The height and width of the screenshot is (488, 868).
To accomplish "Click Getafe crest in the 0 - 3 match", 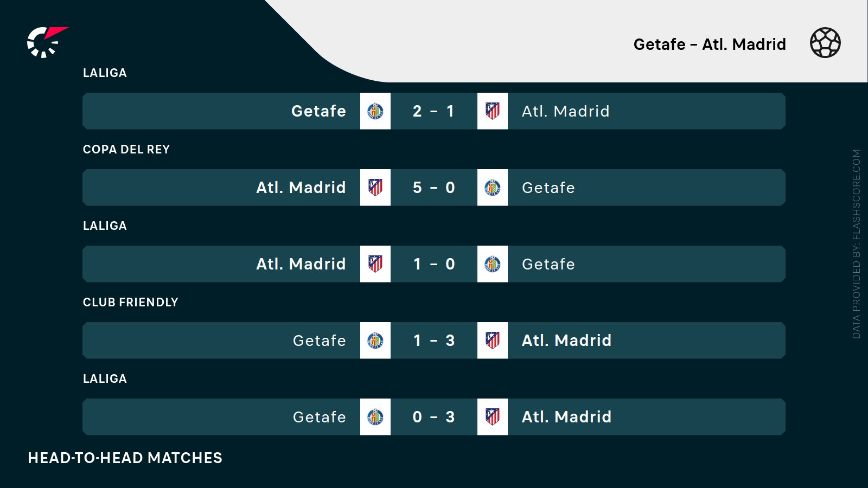I will click(375, 417).
